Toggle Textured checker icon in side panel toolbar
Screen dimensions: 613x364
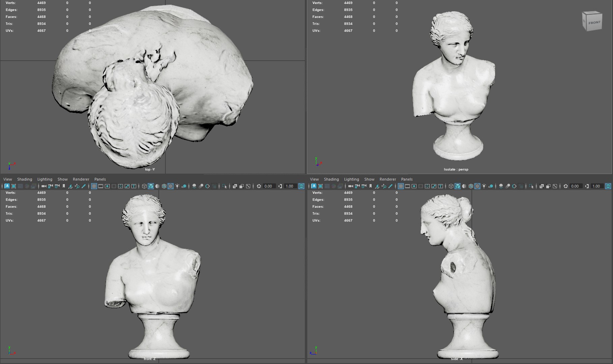pyautogui.click(x=477, y=186)
